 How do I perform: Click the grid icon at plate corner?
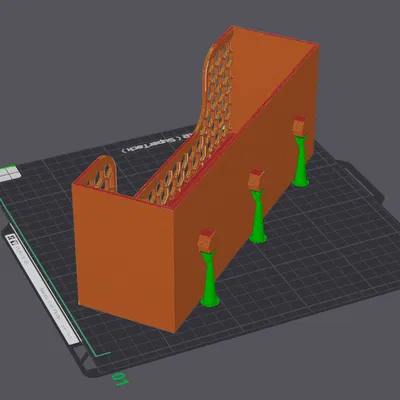9,174
